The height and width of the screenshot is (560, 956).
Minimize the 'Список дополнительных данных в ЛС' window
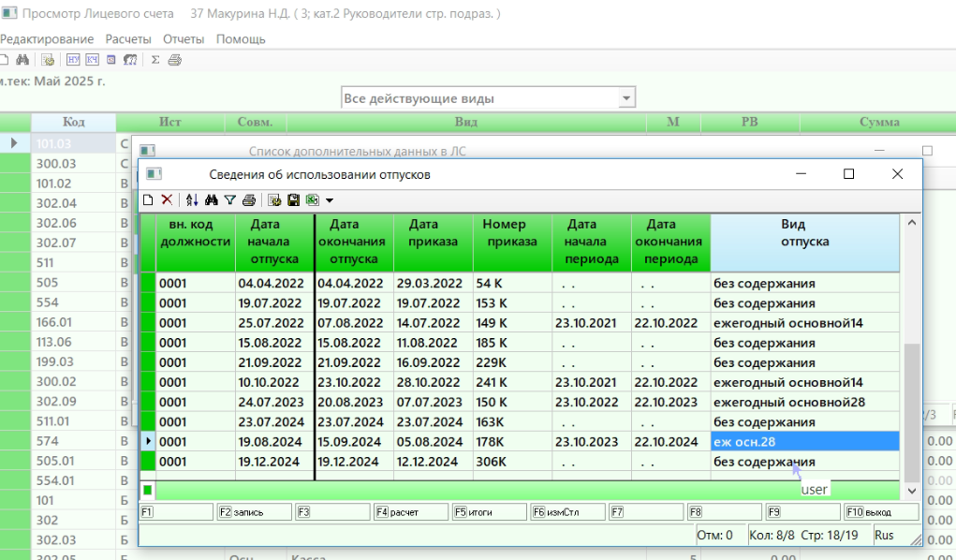pyautogui.click(x=878, y=151)
